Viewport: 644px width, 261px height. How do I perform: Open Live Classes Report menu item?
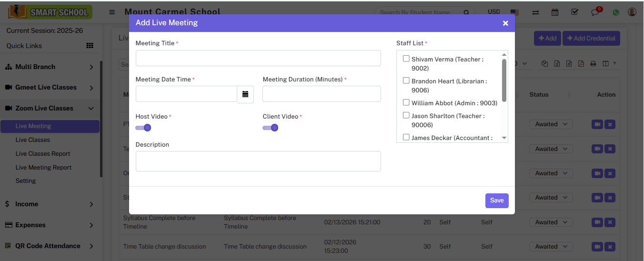click(43, 154)
